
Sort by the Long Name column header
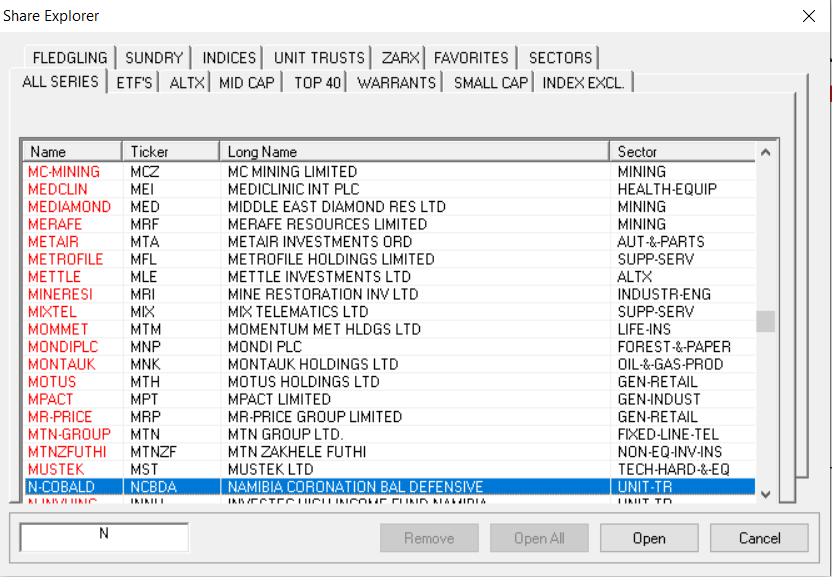(x=414, y=152)
